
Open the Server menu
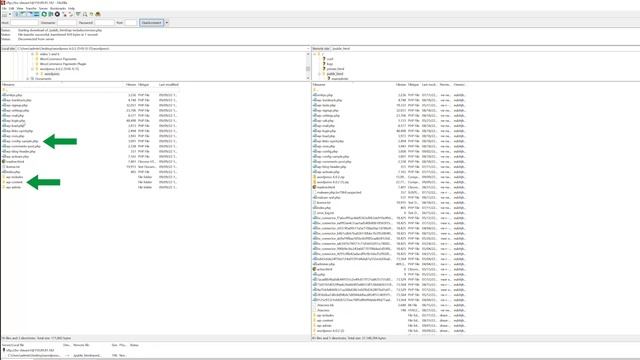(43, 8)
